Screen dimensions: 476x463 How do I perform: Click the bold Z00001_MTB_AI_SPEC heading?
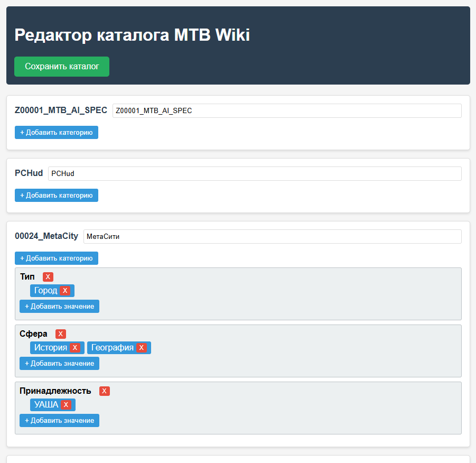pos(61,110)
